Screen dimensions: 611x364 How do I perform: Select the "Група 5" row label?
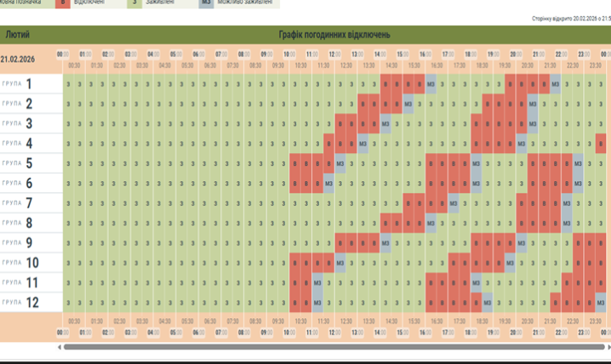coord(19,163)
